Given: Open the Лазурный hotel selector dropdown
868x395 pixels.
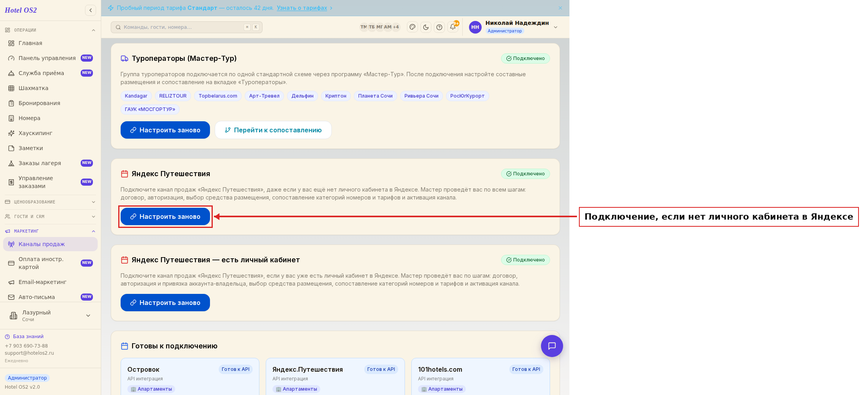Looking at the screenshot, I should coord(50,316).
